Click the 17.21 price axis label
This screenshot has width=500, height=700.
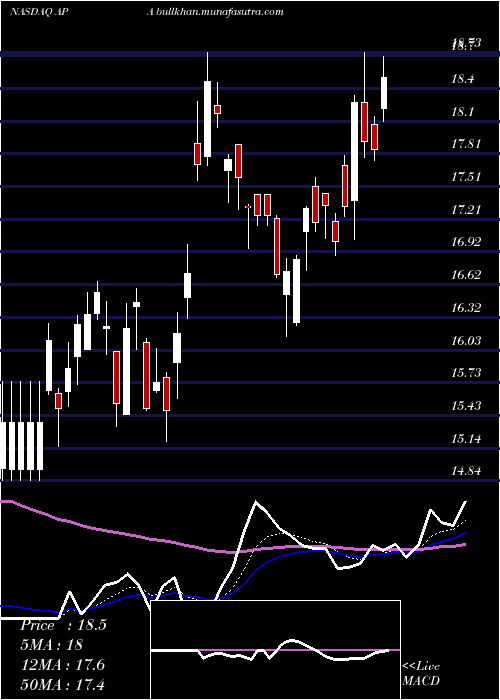tap(466, 209)
